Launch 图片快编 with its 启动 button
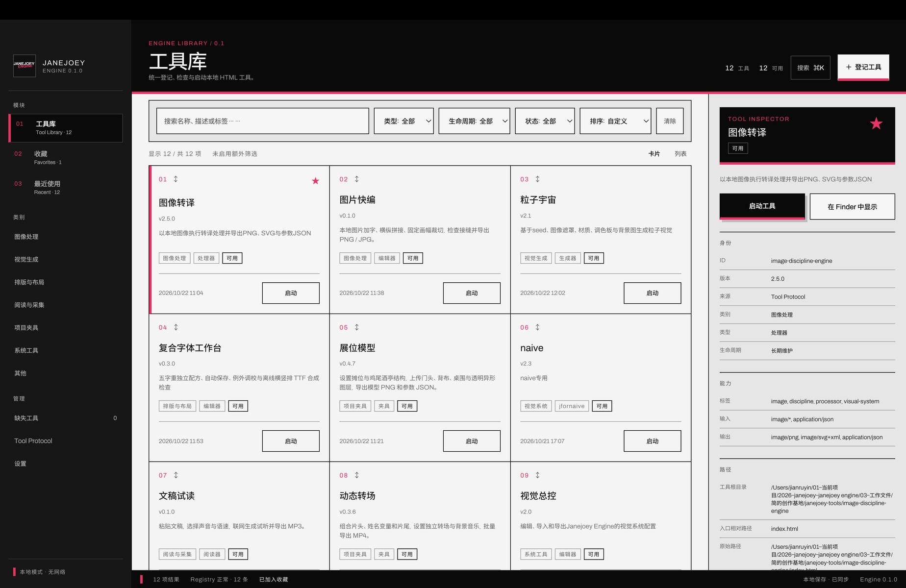Viewport: 906px width, 588px height. pos(472,293)
